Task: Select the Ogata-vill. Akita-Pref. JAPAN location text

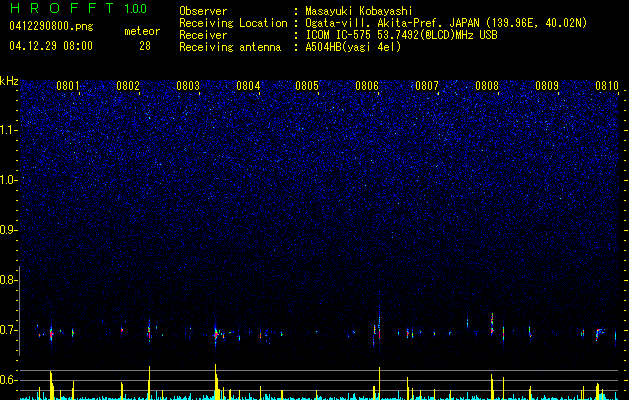Action: click(446, 23)
